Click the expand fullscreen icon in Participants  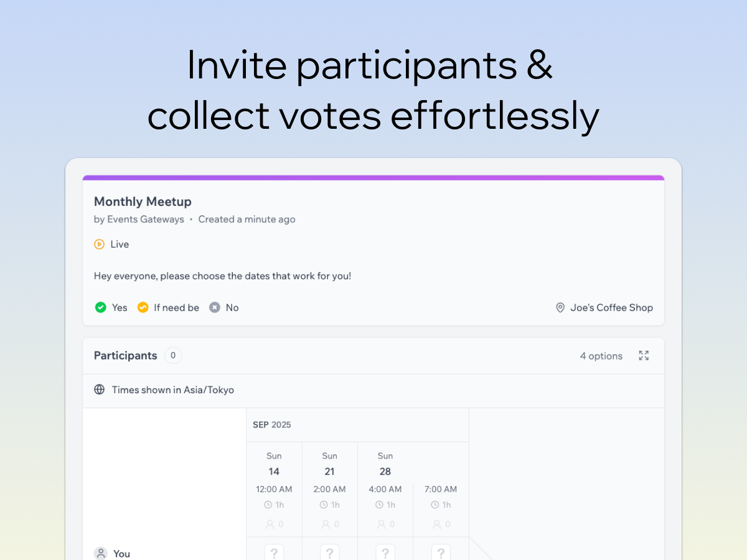tap(644, 356)
